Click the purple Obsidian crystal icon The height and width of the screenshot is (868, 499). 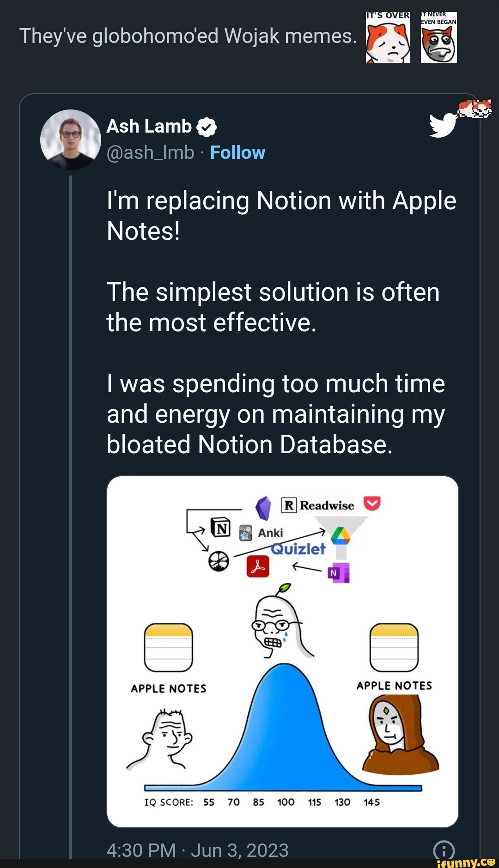click(x=263, y=508)
